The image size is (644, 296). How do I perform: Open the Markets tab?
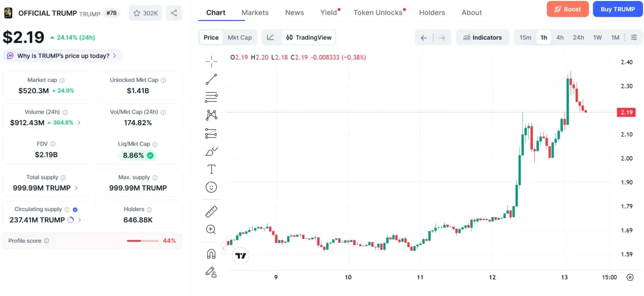(255, 13)
